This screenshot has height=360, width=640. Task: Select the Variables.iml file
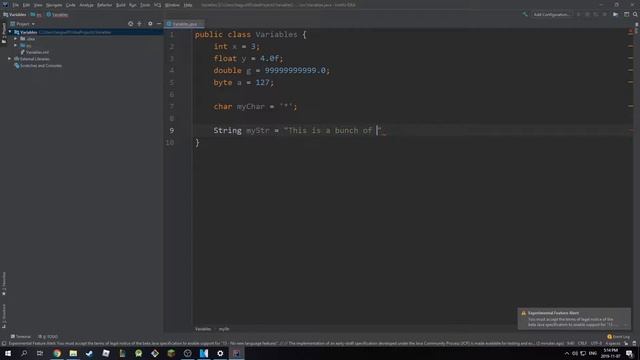coord(35,52)
